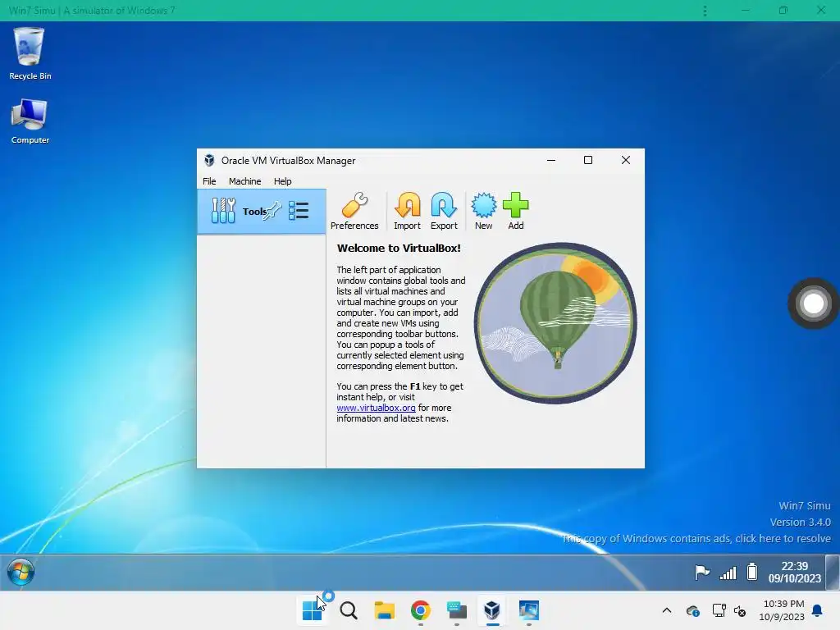Viewport: 840px width, 630px height.
Task: Follow the www.virtualbox.org link
Action: (x=376, y=408)
